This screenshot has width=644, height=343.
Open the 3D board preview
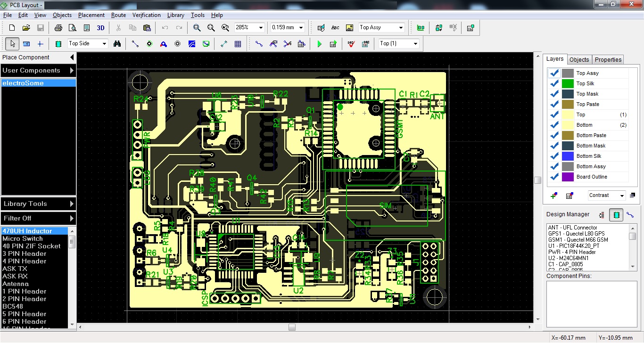(99, 27)
